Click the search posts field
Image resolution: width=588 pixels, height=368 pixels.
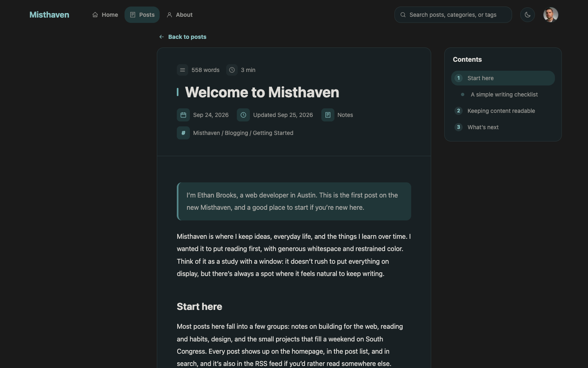pos(453,15)
